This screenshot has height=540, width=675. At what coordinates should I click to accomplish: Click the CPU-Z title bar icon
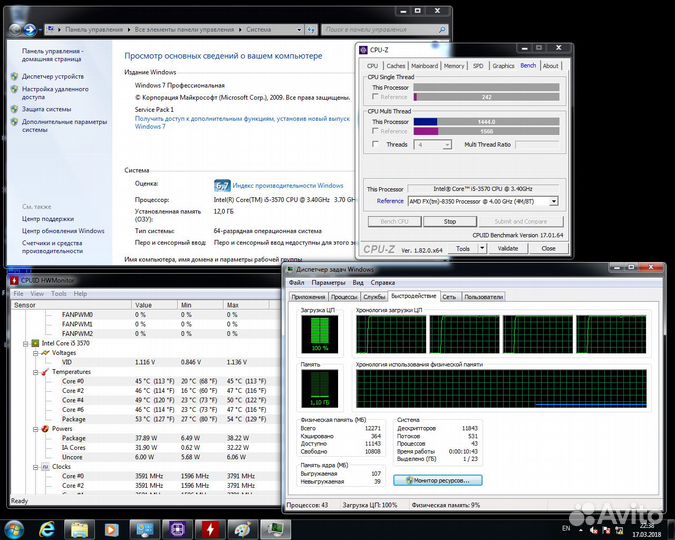click(363, 50)
